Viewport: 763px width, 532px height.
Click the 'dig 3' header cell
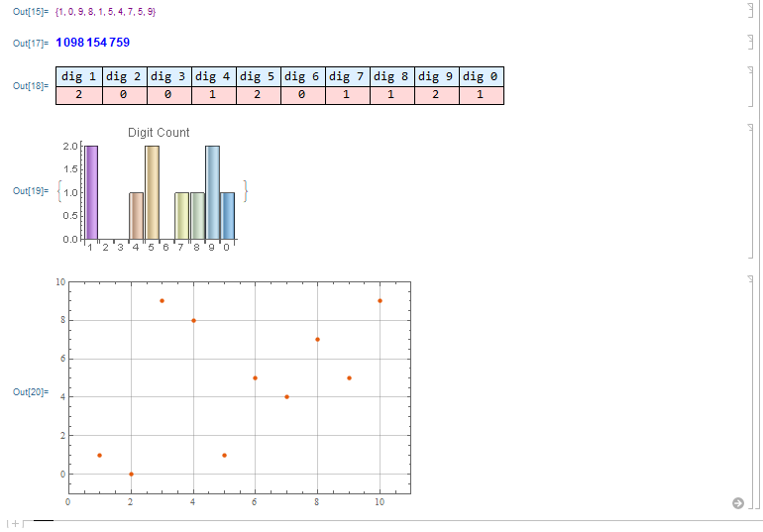click(168, 77)
